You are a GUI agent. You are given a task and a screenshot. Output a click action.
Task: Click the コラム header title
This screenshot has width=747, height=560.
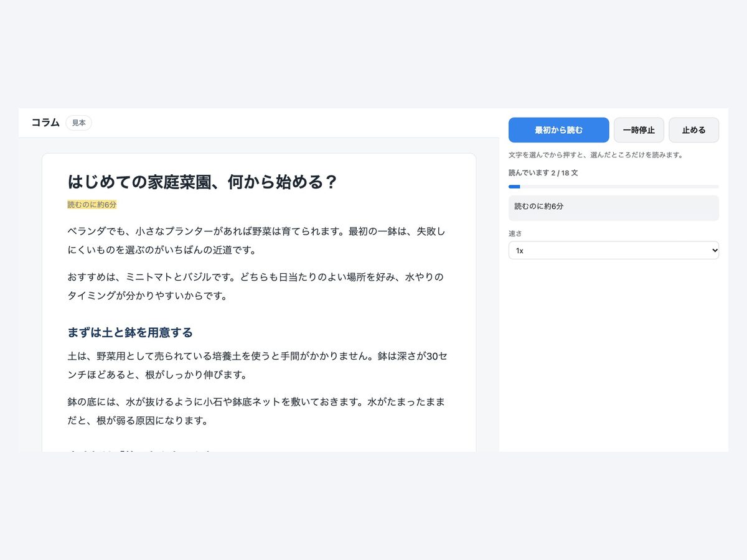click(45, 123)
